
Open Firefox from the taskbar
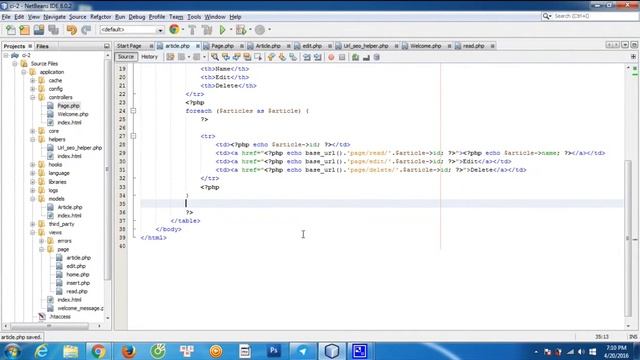(129, 351)
